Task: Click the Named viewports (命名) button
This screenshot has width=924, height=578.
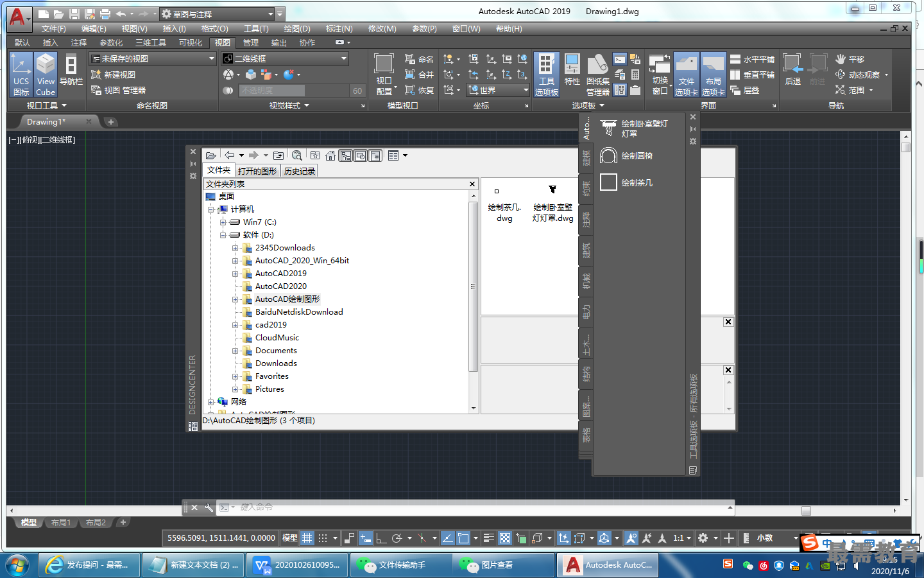Action: point(419,59)
